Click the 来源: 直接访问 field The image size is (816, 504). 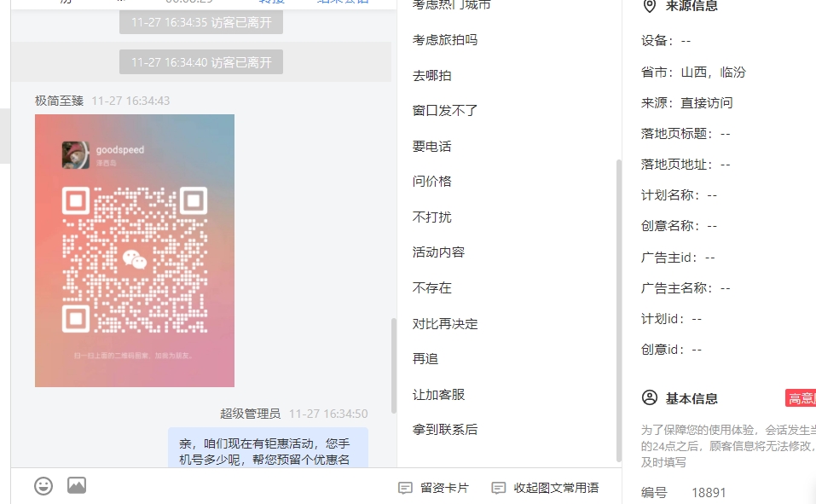click(x=687, y=102)
